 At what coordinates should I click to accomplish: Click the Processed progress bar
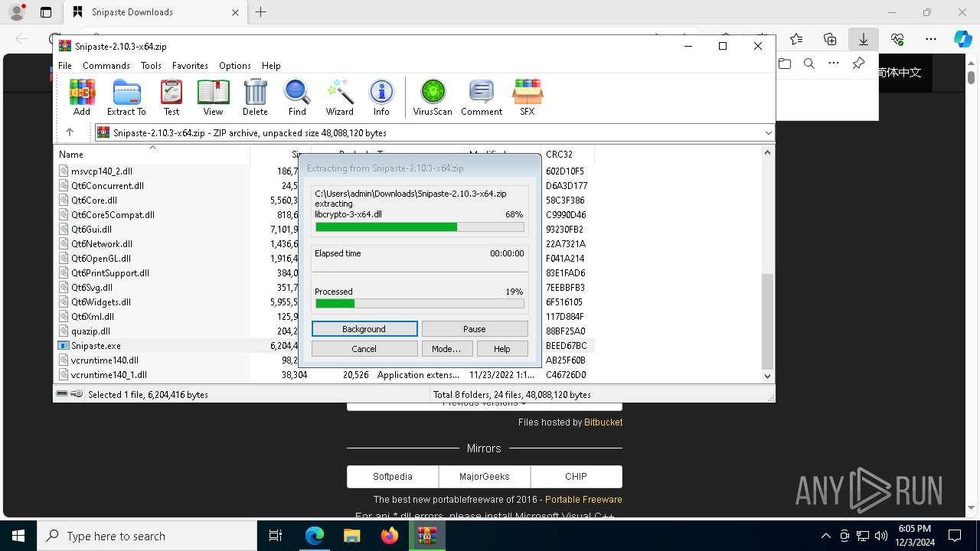tap(420, 304)
